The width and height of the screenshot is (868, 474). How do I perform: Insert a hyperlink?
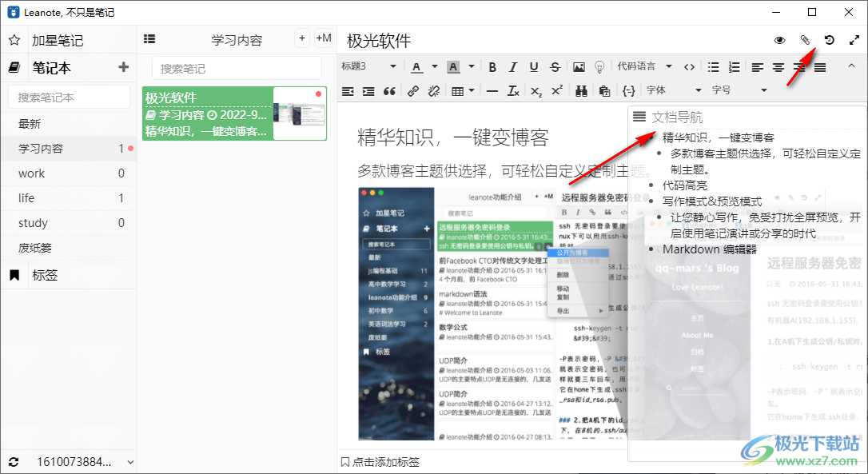[x=413, y=91]
